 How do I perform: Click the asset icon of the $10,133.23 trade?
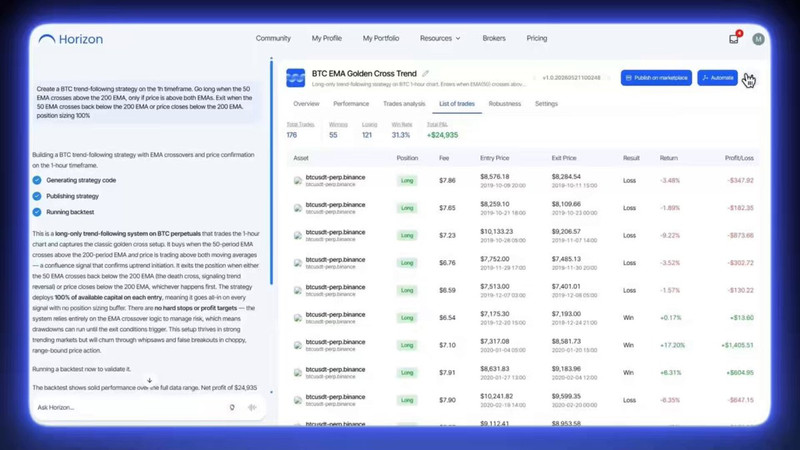(298, 236)
